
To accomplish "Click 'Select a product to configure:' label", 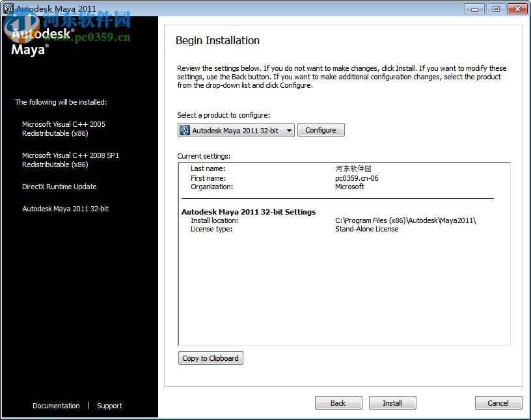I will pyautogui.click(x=223, y=115).
